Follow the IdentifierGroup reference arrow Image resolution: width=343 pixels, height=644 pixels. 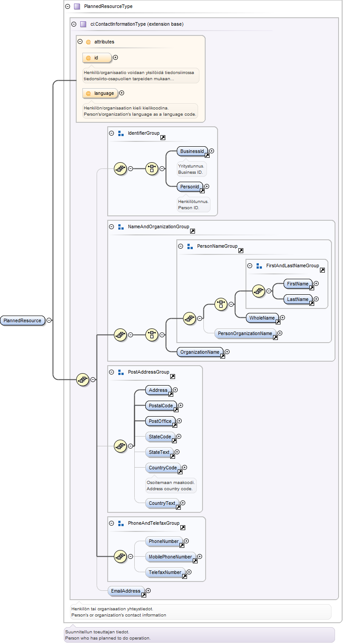pyautogui.click(x=163, y=138)
